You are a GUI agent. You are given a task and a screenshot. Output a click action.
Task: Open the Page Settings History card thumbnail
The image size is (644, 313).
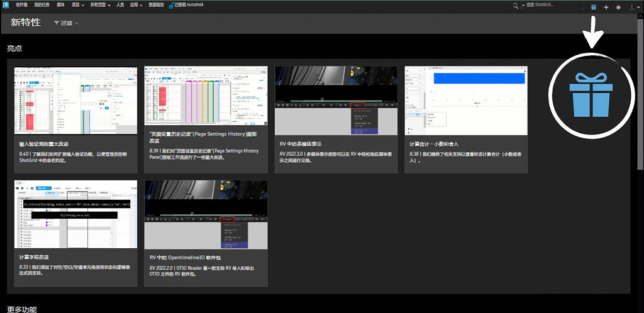pos(206,96)
